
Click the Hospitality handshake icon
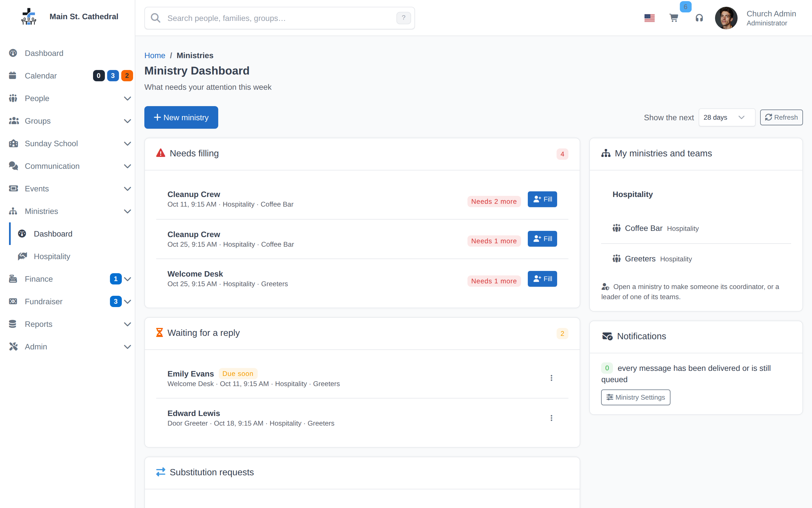point(23,256)
